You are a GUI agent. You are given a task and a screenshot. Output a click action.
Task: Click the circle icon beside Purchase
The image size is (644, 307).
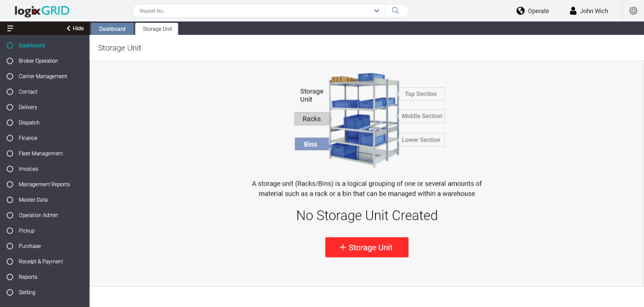click(x=10, y=246)
